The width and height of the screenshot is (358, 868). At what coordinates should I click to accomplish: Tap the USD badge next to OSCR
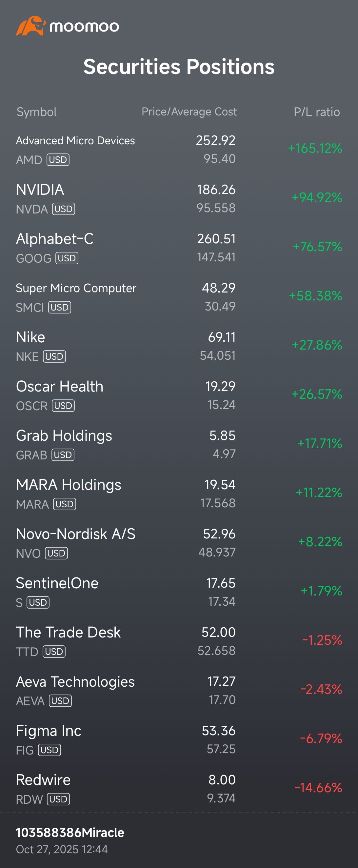[63, 406]
